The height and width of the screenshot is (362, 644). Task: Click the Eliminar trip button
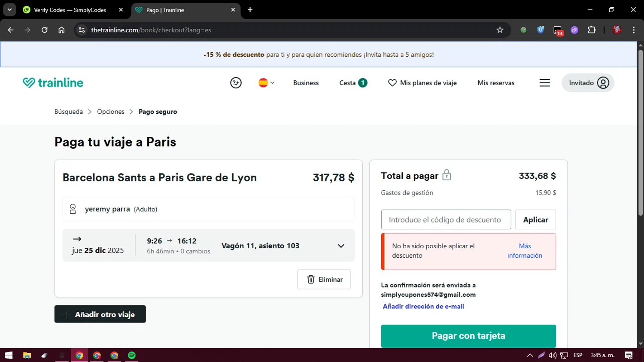pyautogui.click(x=324, y=280)
